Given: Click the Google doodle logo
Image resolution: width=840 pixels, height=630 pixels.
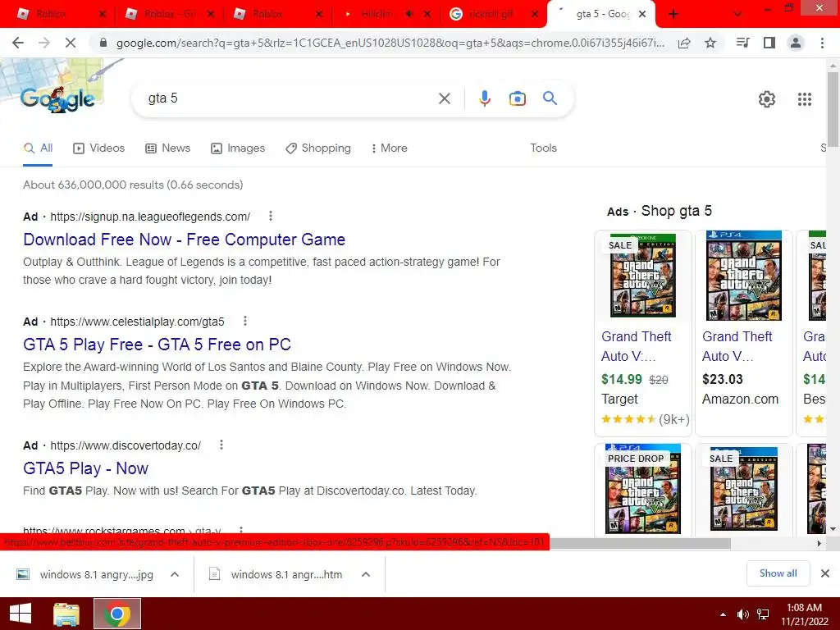Looking at the screenshot, I should point(58,98).
